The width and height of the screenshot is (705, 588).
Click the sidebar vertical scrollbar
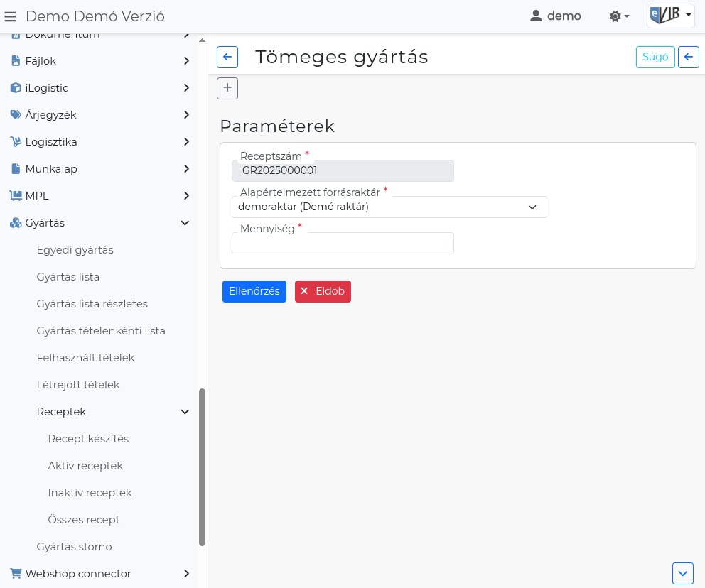point(202,466)
